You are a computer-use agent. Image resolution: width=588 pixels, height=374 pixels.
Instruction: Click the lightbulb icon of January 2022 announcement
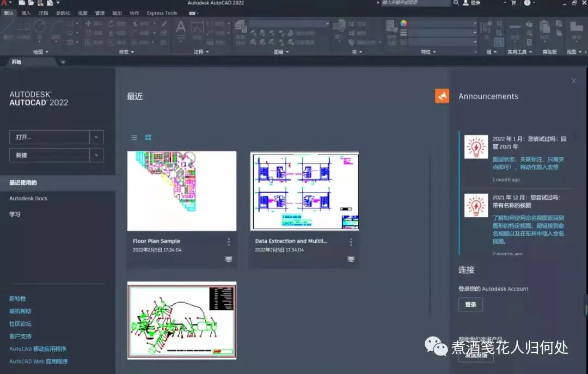(476, 146)
